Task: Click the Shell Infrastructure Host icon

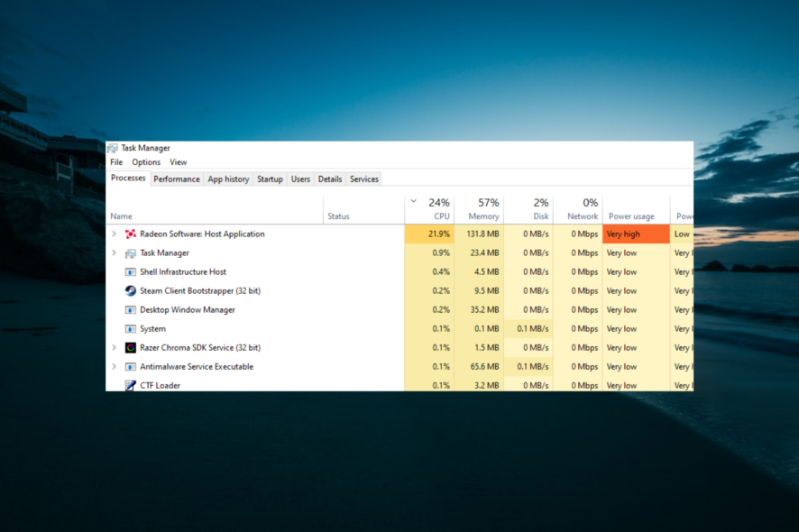Action: click(x=131, y=272)
